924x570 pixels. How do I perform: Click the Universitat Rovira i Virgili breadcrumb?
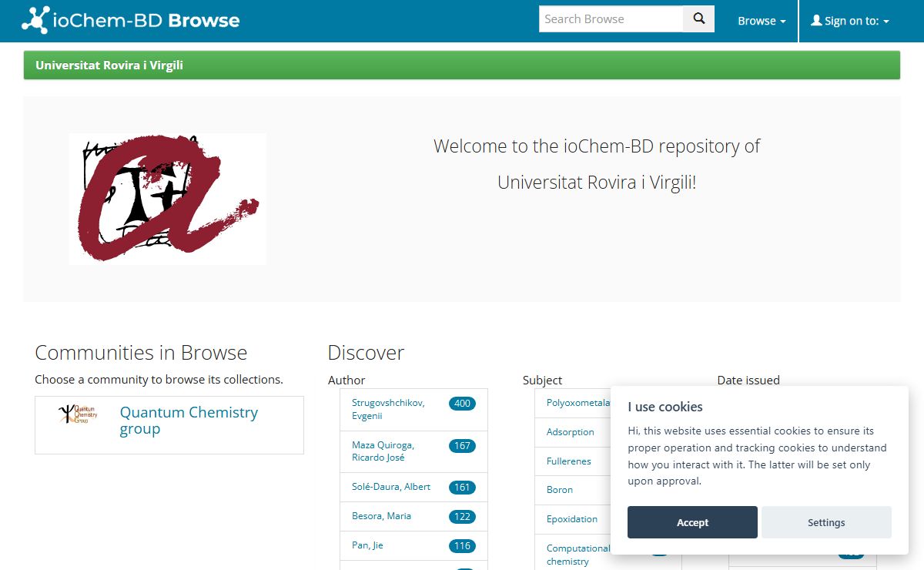109,65
